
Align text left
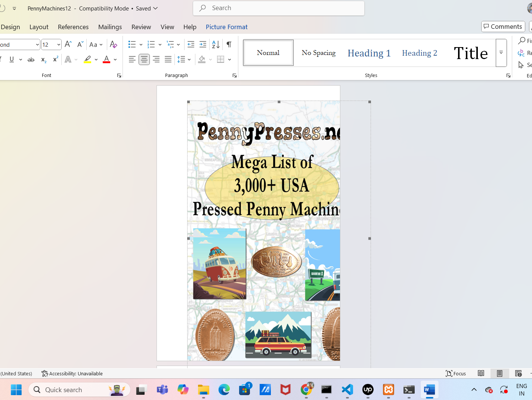pos(132,59)
